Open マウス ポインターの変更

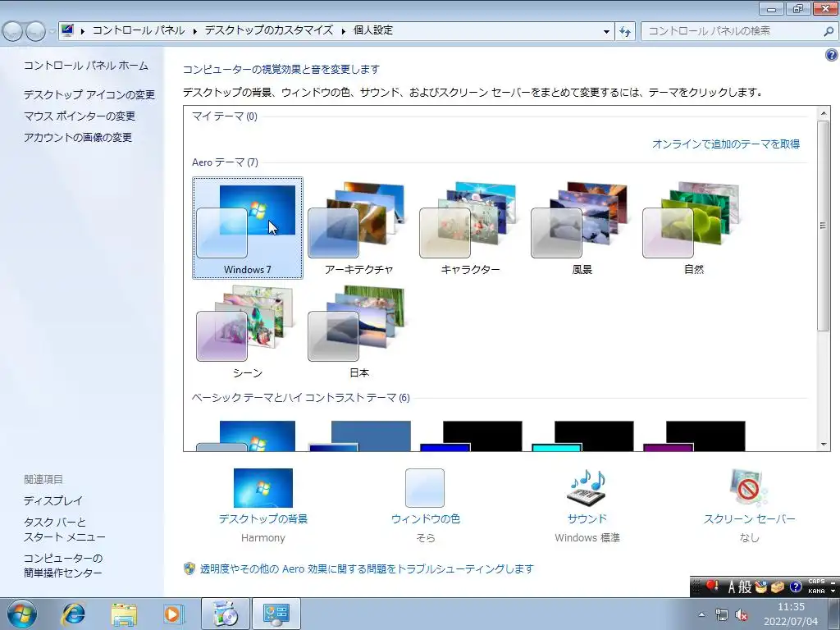coord(80,116)
